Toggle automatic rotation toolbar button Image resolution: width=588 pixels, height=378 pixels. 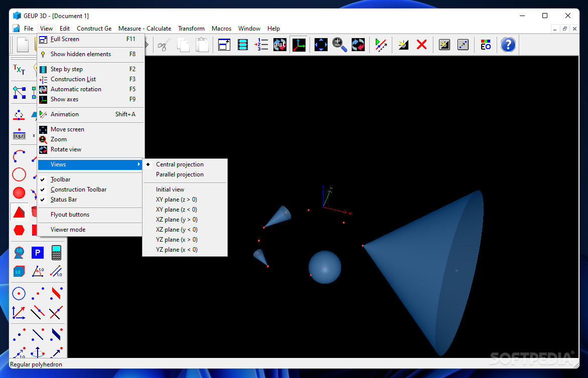pos(280,45)
